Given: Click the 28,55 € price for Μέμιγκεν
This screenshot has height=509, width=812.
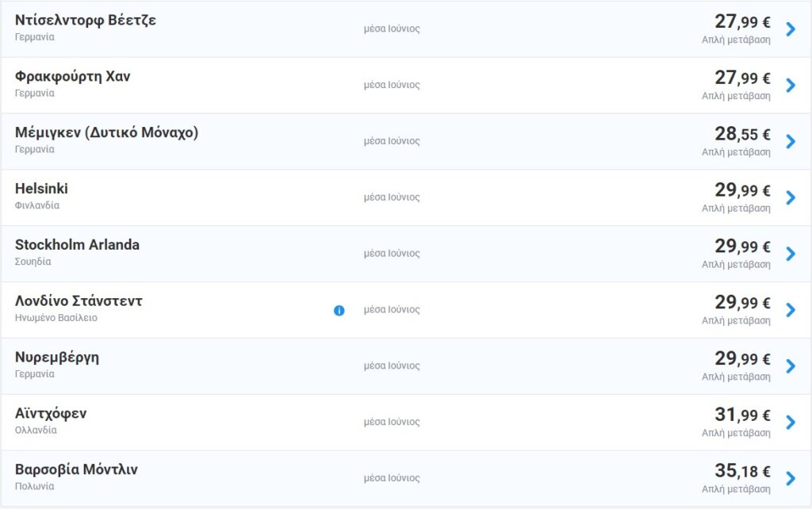Looking at the screenshot, I should [x=742, y=133].
